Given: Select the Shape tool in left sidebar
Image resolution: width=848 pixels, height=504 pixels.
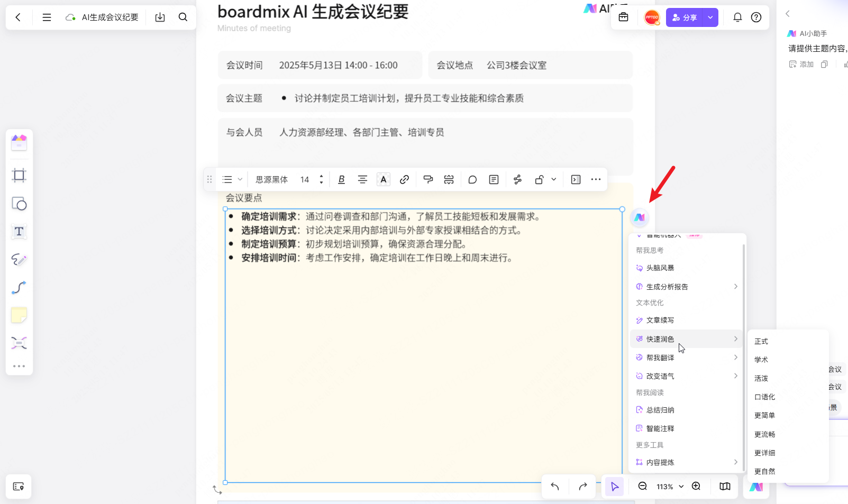Looking at the screenshot, I should (19, 204).
